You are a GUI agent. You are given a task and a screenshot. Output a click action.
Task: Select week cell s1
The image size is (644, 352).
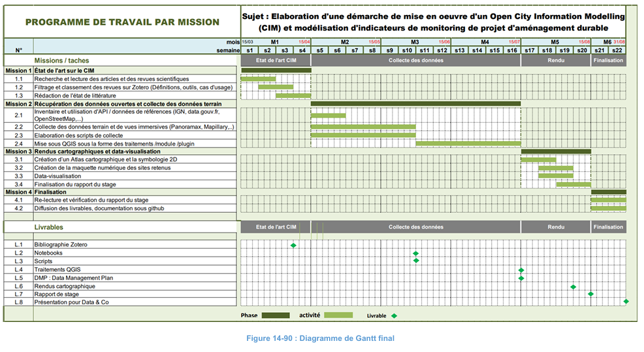250,50
